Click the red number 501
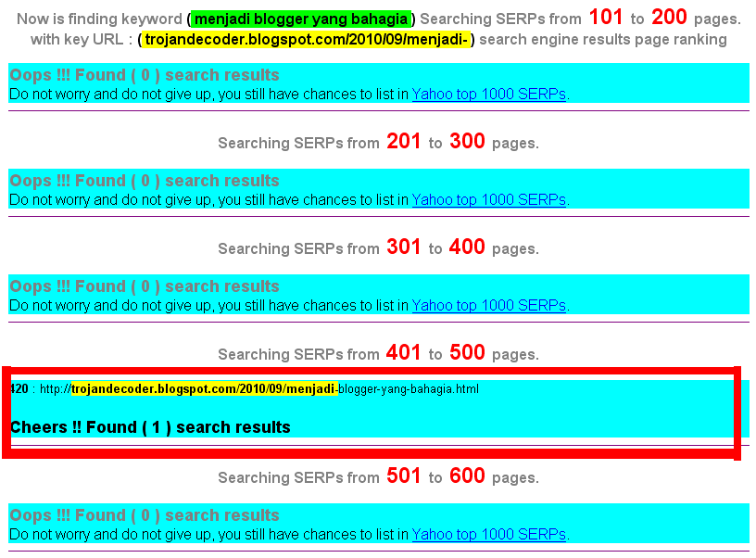This screenshot has height=558, width=756. click(x=404, y=476)
